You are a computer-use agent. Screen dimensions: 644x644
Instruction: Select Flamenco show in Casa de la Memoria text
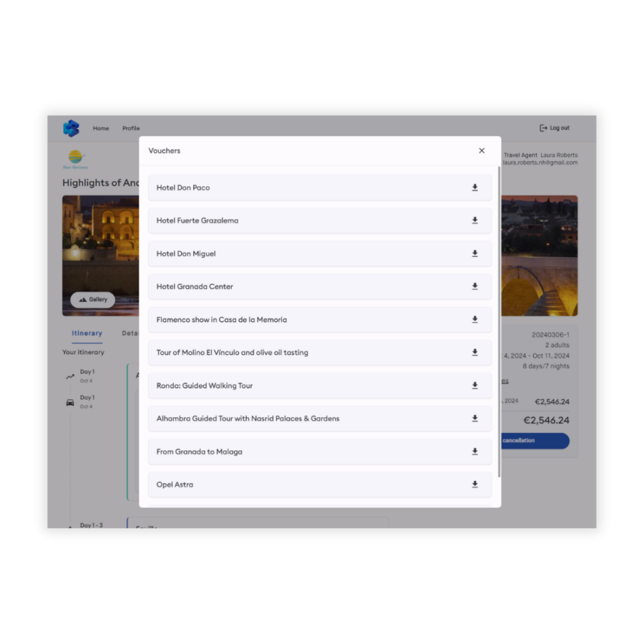[222, 320]
